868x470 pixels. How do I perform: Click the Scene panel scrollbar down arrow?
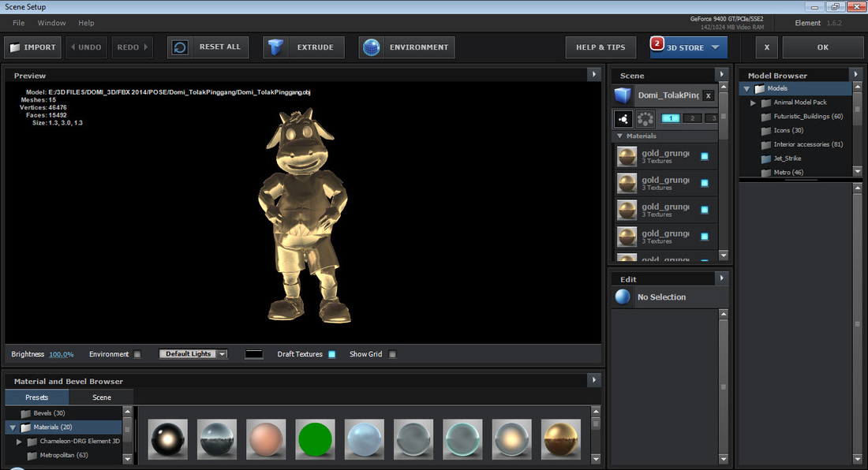point(724,255)
